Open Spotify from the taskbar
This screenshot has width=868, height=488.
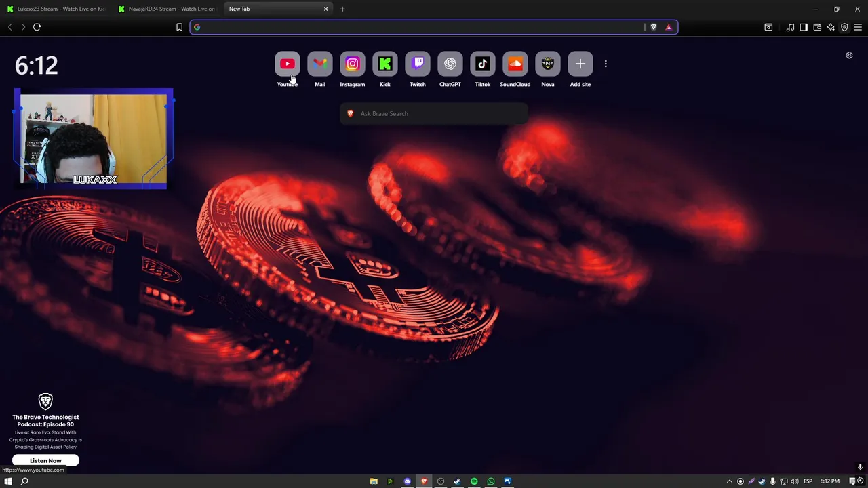[x=474, y=481]
